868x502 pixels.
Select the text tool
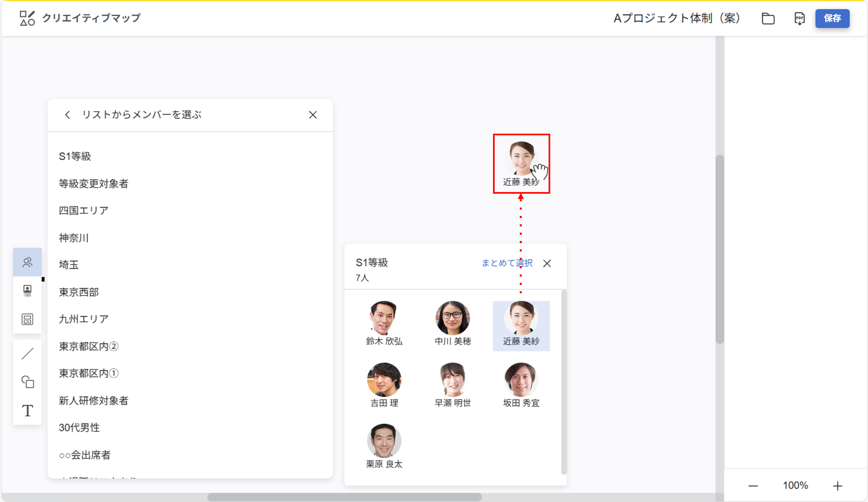coord(27,410)
